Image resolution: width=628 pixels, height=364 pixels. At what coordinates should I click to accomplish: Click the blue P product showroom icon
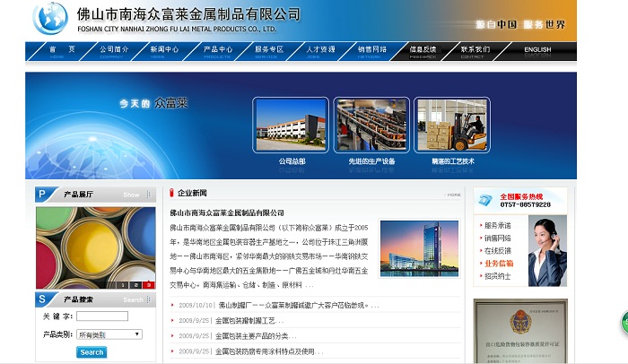pyautogui.click(x=42, y=194)
